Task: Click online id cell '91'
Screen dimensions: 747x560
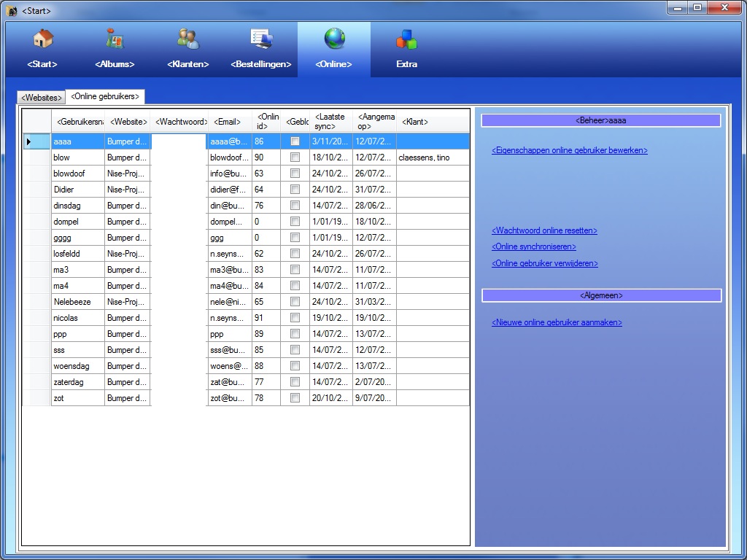Action: coord(266,318)
